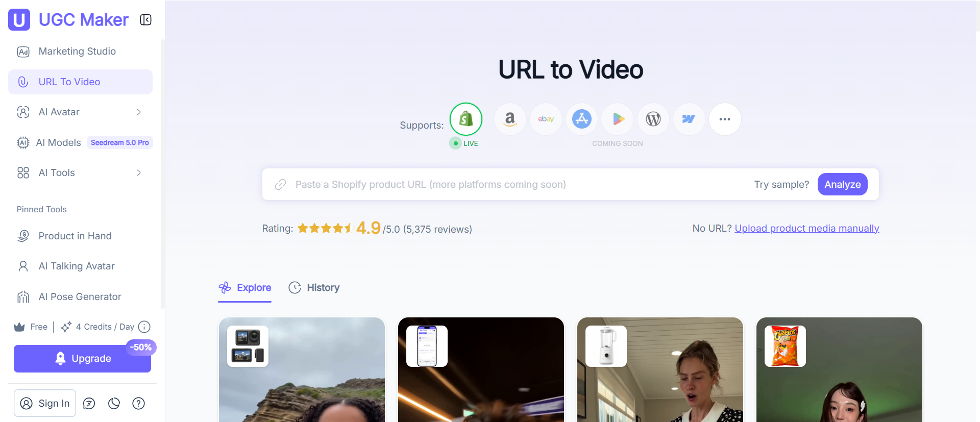980x422 pixels.
Task: Toggle dark mode moon icon
Action: (x=114, y=404)
